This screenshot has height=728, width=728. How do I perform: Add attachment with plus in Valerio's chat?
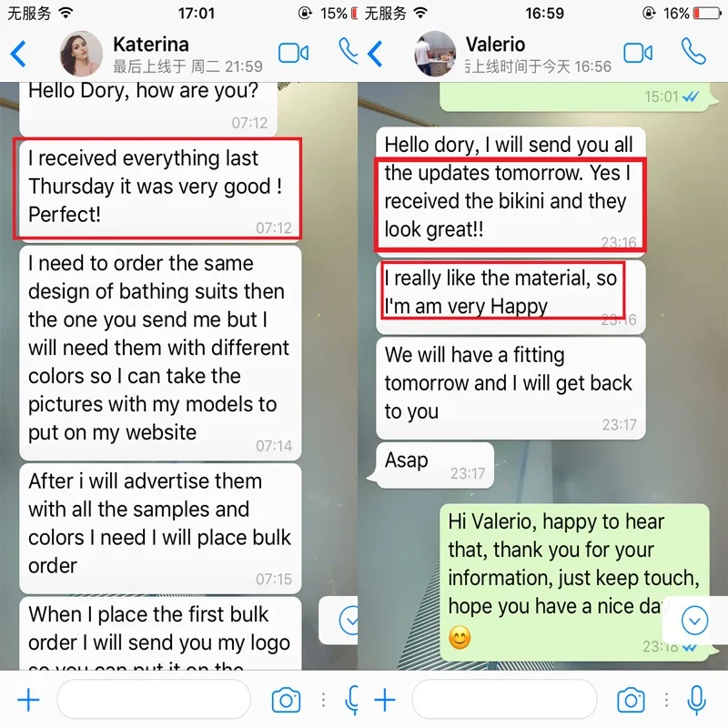coord(385,700)
